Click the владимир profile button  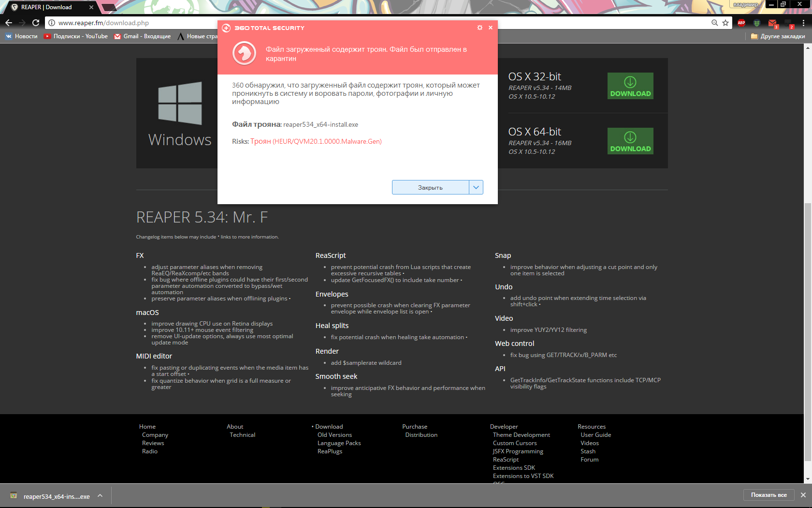click(746, 4)
